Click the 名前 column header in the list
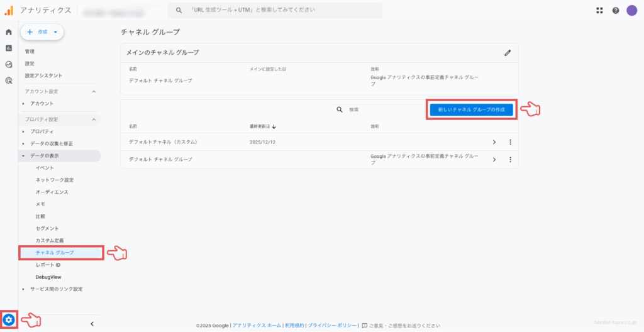Screen dimensions: 644x332 [133, 126]
